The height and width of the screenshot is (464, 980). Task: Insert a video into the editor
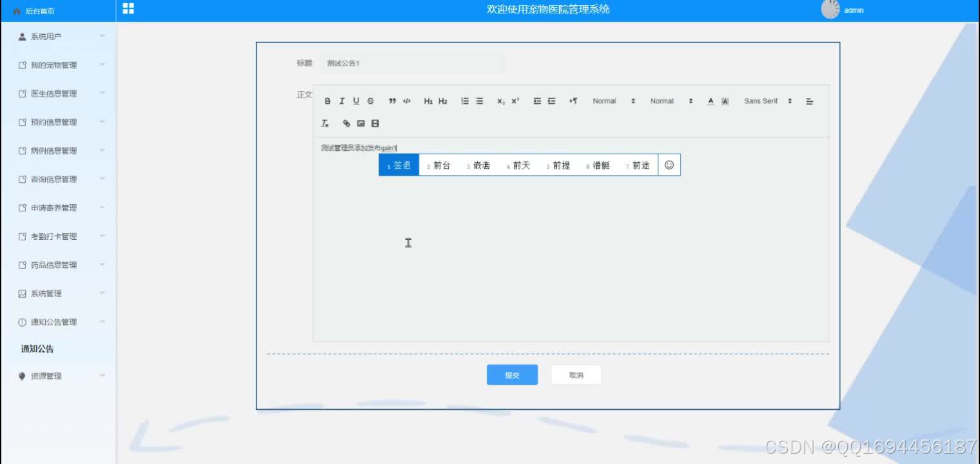coord(375,123)
